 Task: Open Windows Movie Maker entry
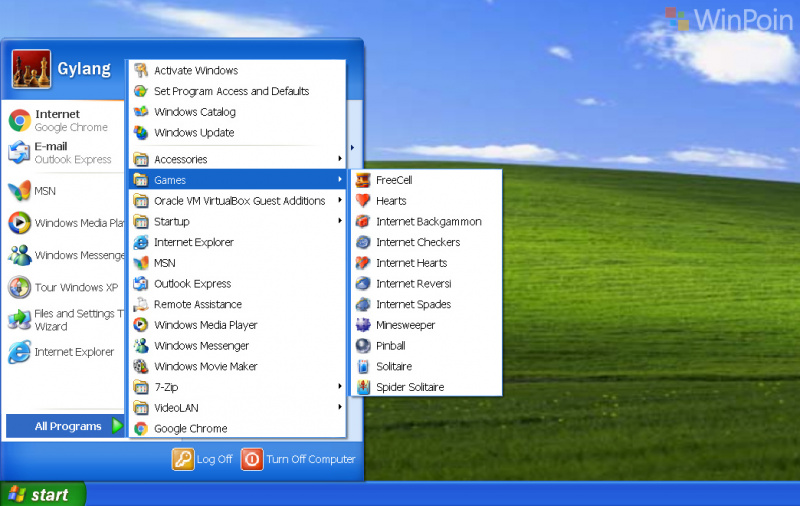[x=237, y=366]
